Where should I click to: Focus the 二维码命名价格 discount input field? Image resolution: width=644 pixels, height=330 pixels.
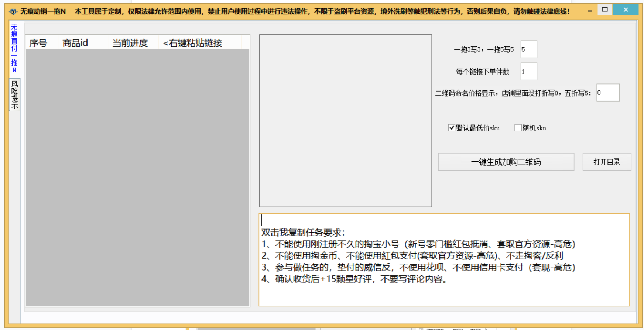(x=608, y=93)
